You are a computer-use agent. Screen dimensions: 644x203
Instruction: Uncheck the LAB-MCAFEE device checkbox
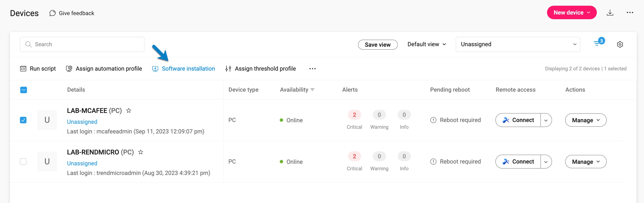click(x=23, y=120)
